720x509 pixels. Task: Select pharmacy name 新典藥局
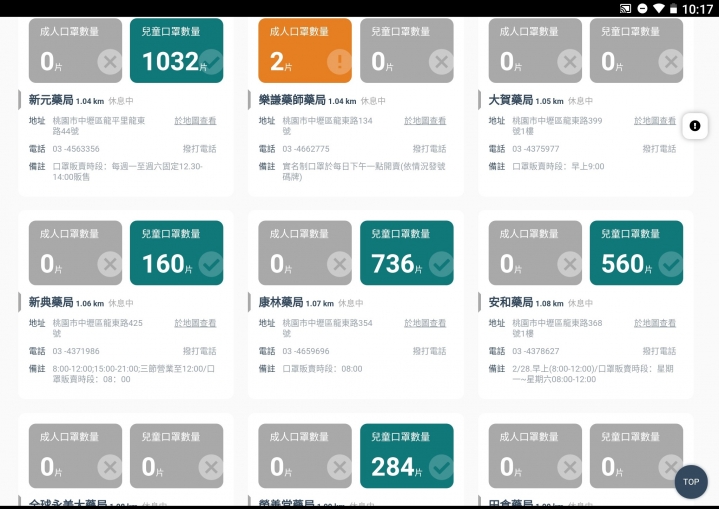point(51,302)
